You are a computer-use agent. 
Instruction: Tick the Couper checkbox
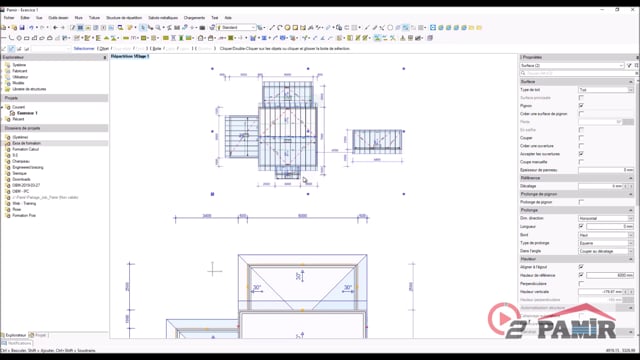click(581, 138)
